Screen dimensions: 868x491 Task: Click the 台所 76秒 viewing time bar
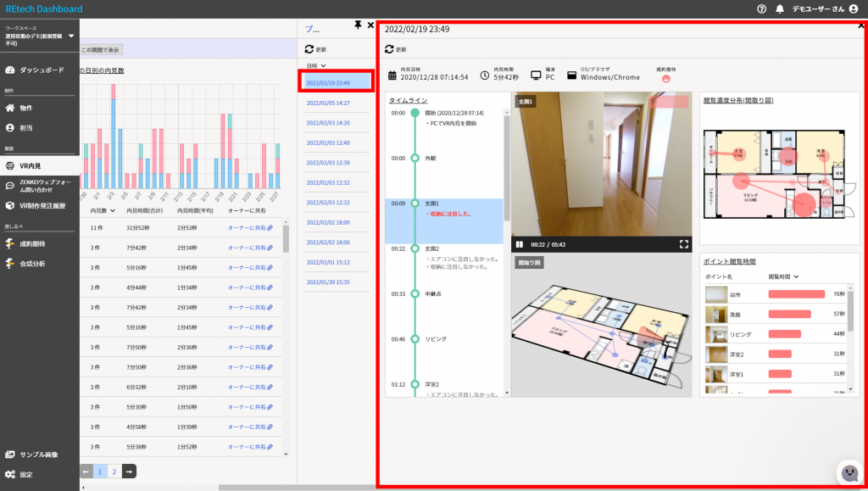click(797, 294)
